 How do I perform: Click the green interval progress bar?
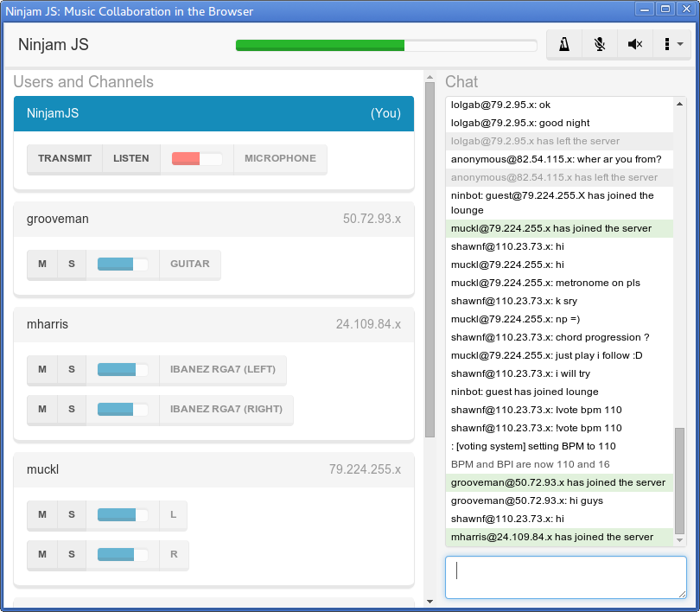[x=386, y=45]
